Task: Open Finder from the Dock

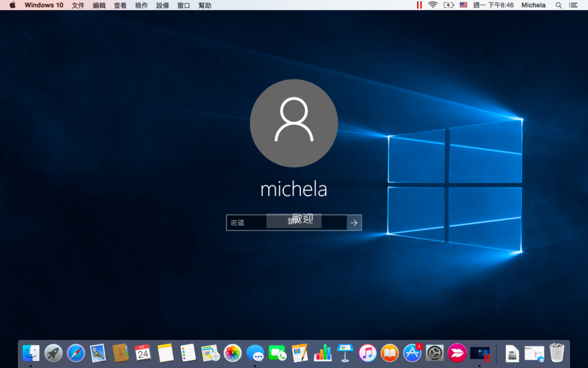Action: coord(31,353)
